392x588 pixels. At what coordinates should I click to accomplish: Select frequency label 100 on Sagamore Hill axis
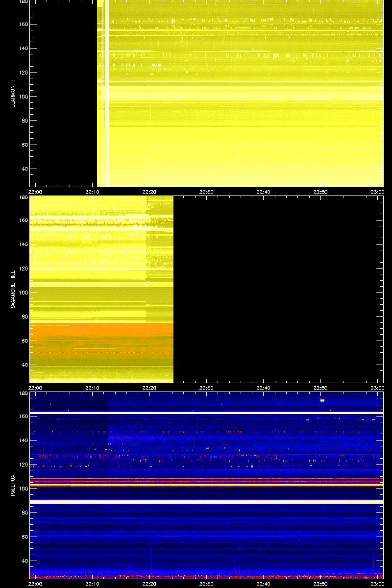pos(23,293)
